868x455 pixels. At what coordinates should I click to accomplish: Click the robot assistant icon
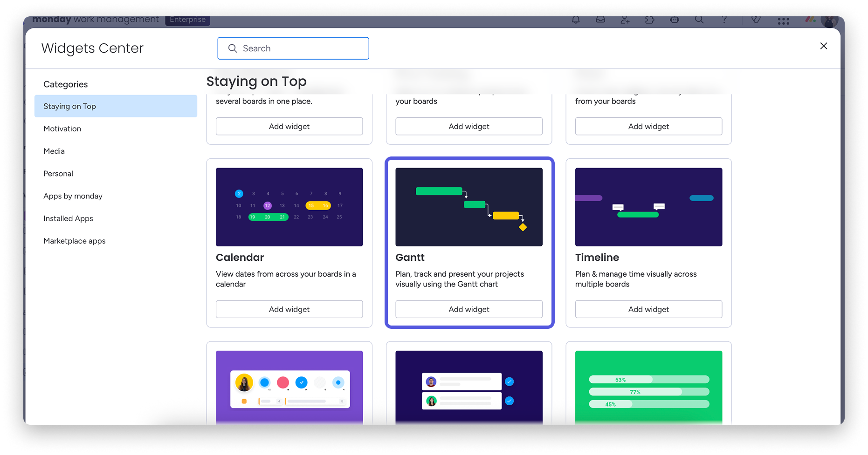point(675,20)
